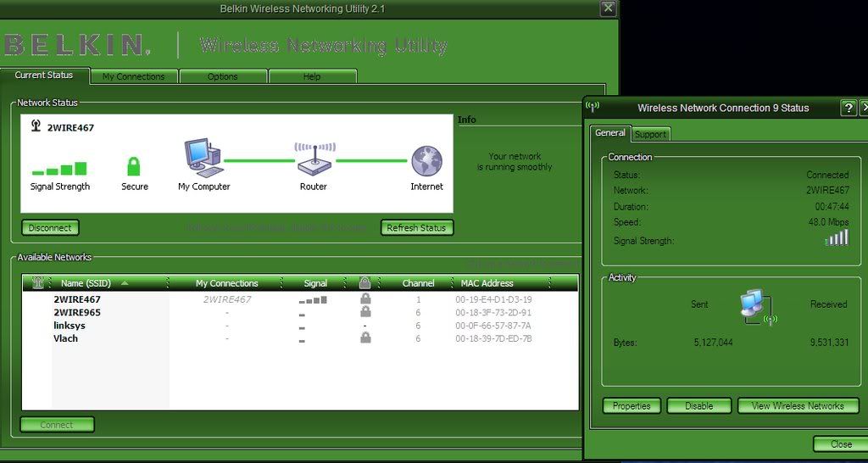Open View Wireless Networks

pyautogui.click(x=797, y=406)
